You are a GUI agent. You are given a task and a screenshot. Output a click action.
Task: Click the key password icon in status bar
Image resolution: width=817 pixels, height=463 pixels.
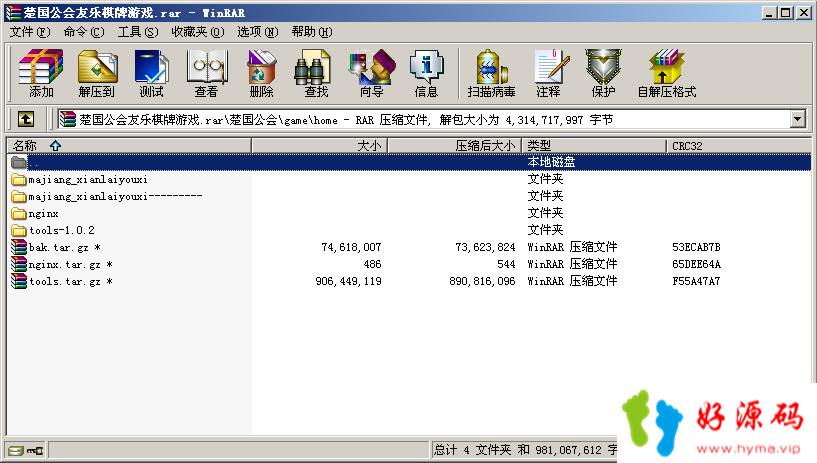coord(35,451)
